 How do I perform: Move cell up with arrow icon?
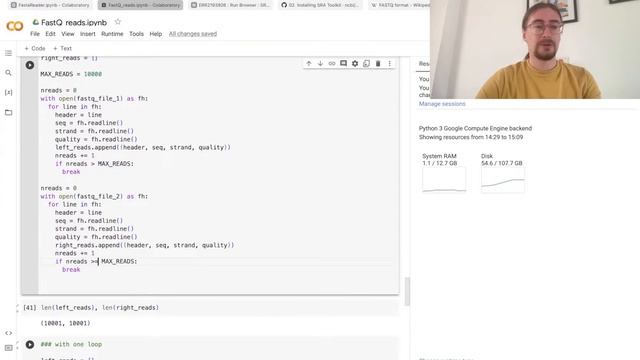click(309, 63)
